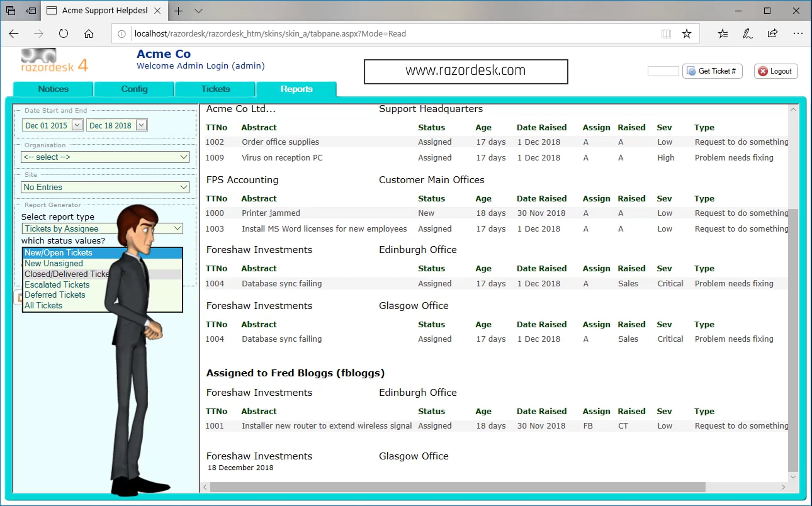Click the add notes pen icon
The image size is (812, 506).
click(747, 33)
